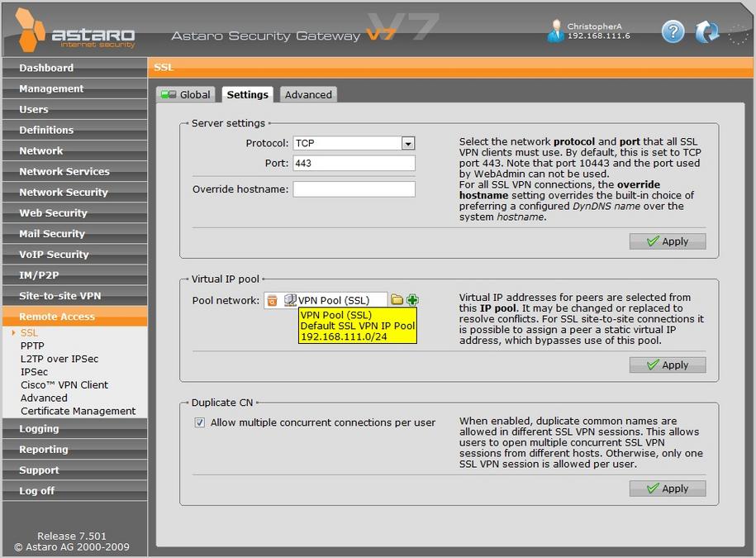Select SSL under Remote Access

(x=29, y=333)
